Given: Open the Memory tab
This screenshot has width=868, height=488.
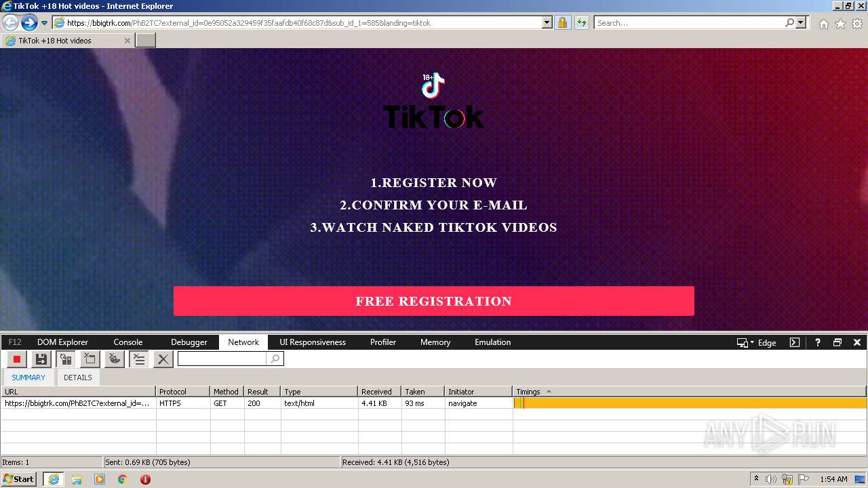Looking at the screenshot, I should tap(435, 342).
